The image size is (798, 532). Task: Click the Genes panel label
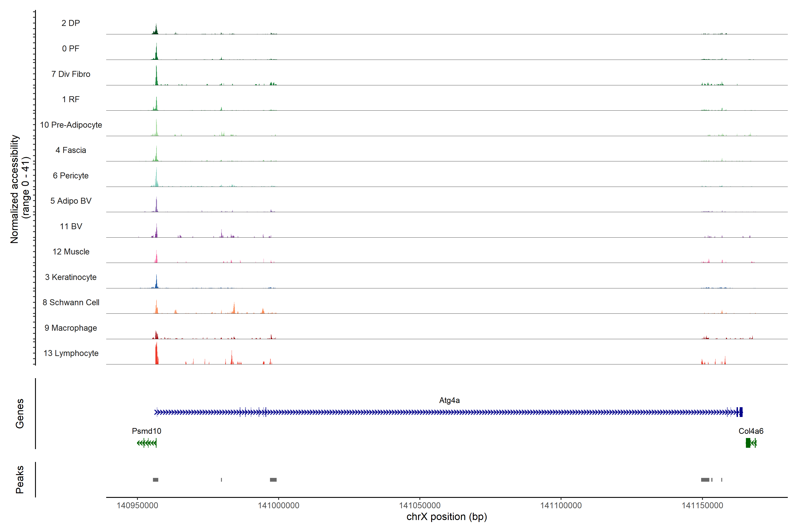pyautogui.click(x=20, y=413)
